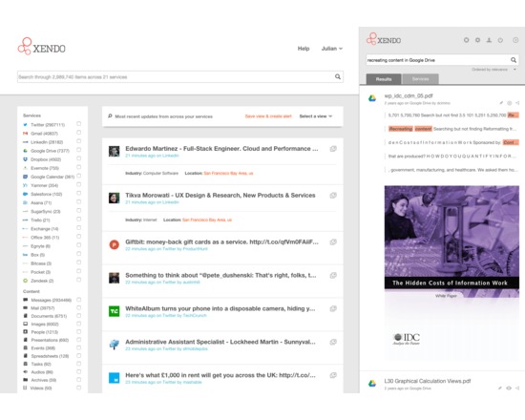Click the Hidden Costs of Information Work thumbnail
The width and height of the screenshot is (525, 420).
pos(451,273)
